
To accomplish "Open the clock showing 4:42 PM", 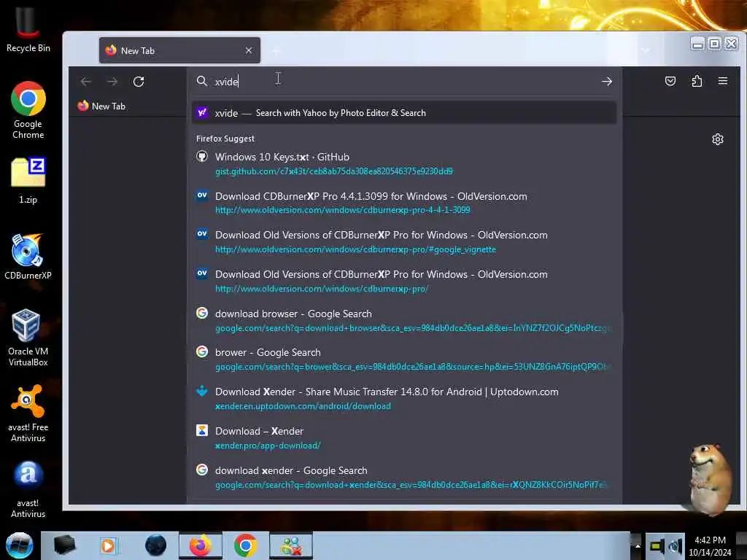I will click(x=710, y=545).
